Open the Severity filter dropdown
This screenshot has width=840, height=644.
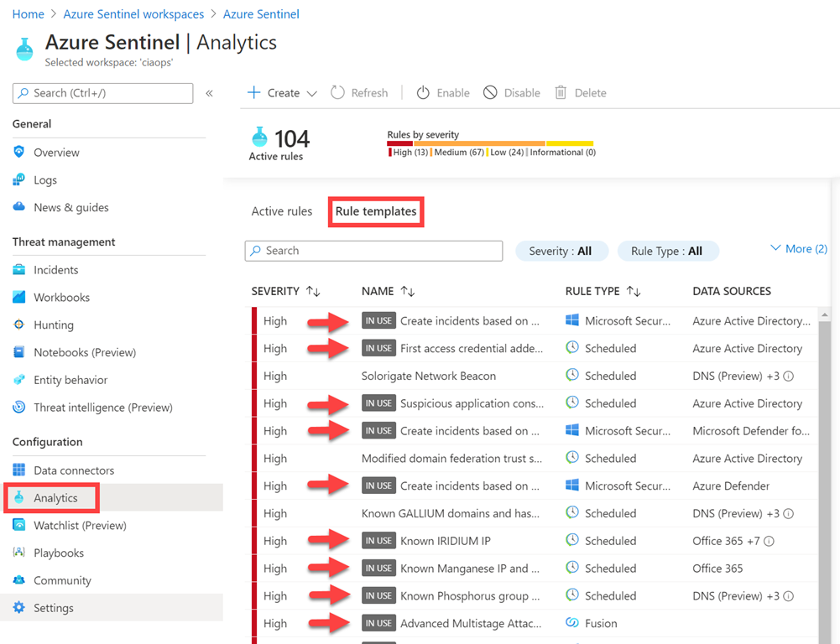coord(560,251)
